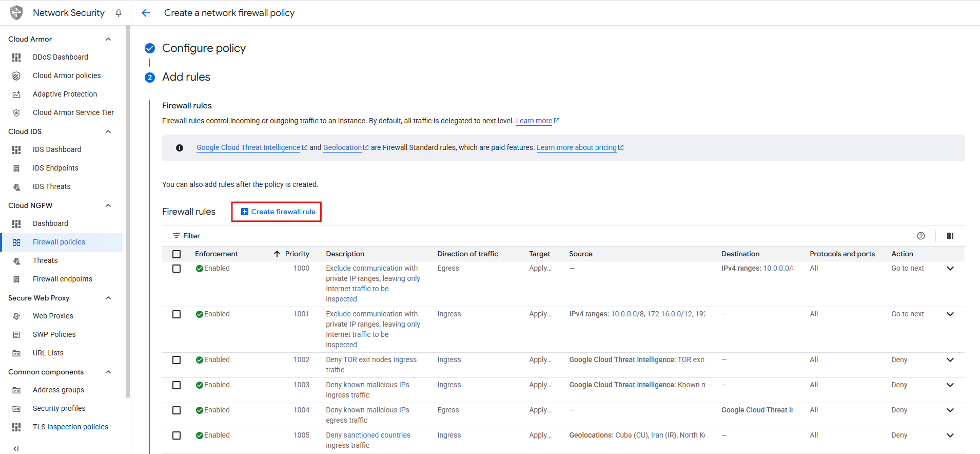Image resolution: width=980 pixels, height=454 pixels.
Task: Go to Security profiles in the sidebar
Action: (59, 408)
